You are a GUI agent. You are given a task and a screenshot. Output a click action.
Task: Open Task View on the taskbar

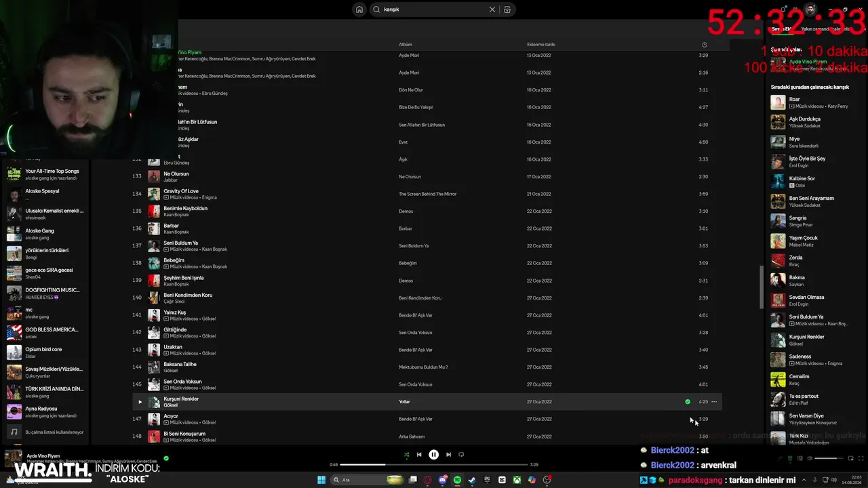click(412, 480)
